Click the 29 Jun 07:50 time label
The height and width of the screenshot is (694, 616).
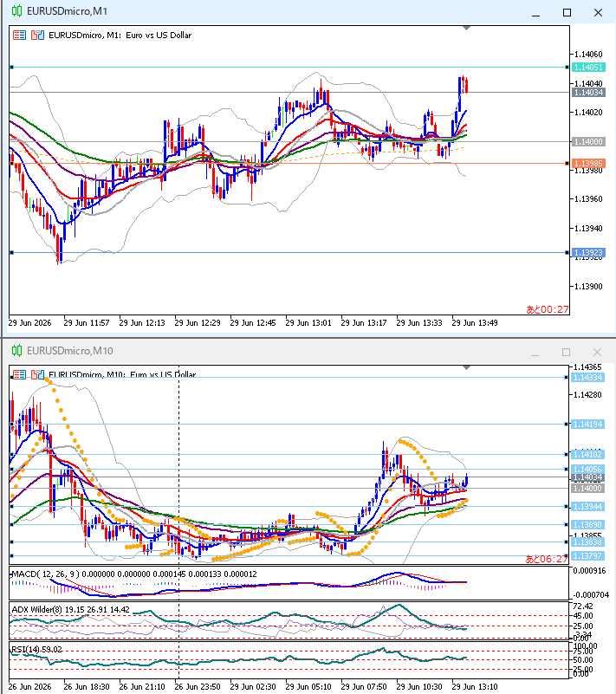point(364,687)
